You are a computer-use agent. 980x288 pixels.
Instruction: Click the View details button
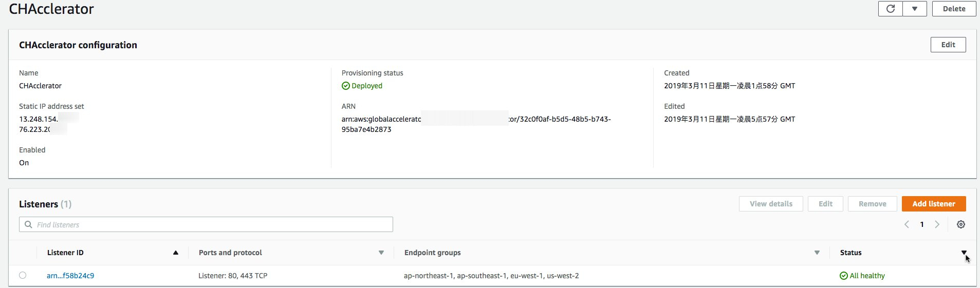tap(771, 204)
